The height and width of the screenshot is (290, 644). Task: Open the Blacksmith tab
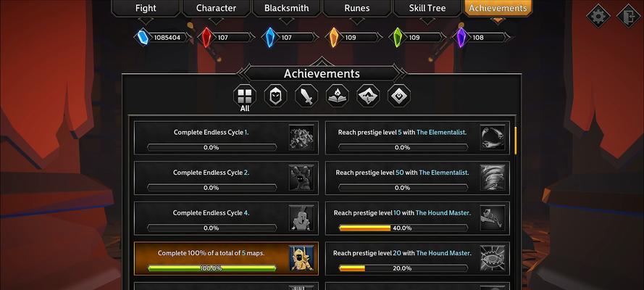tap(286, 8)
